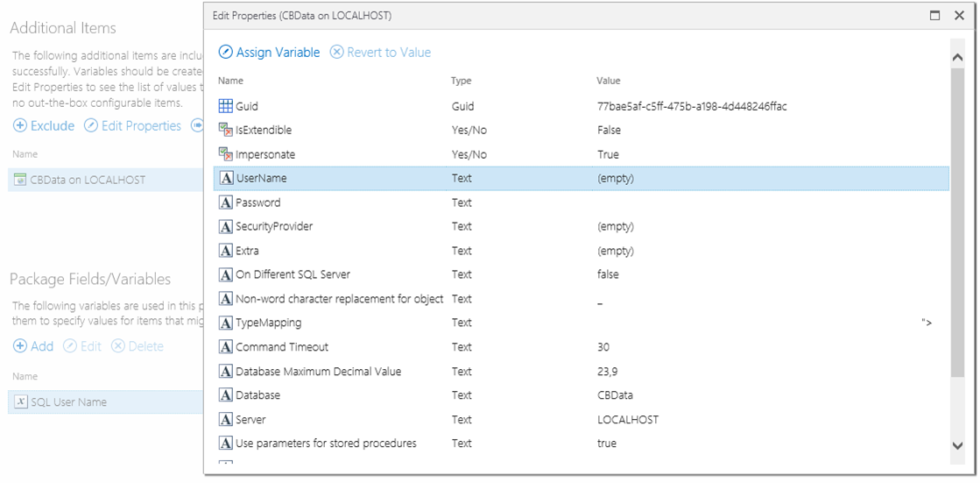Click the Exclude plus icon
The height and width of the screenshot is (483, 980).
click(20, 126)
